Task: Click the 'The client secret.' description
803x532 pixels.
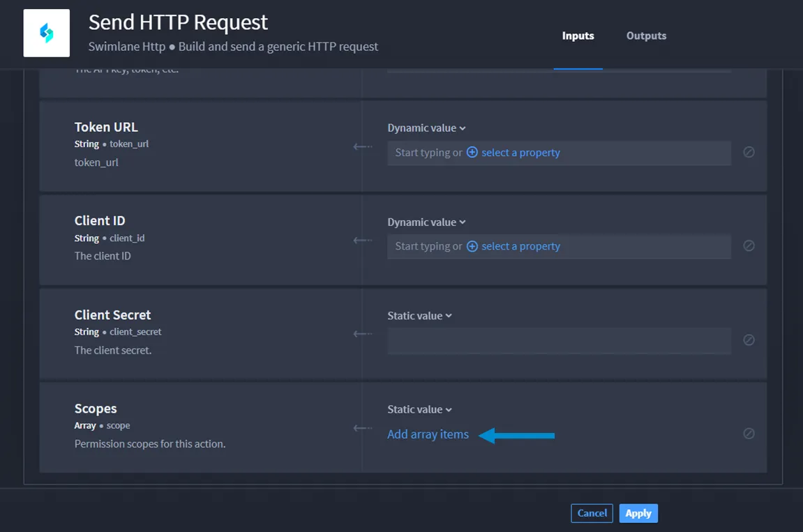Action: tap(113, 350)
